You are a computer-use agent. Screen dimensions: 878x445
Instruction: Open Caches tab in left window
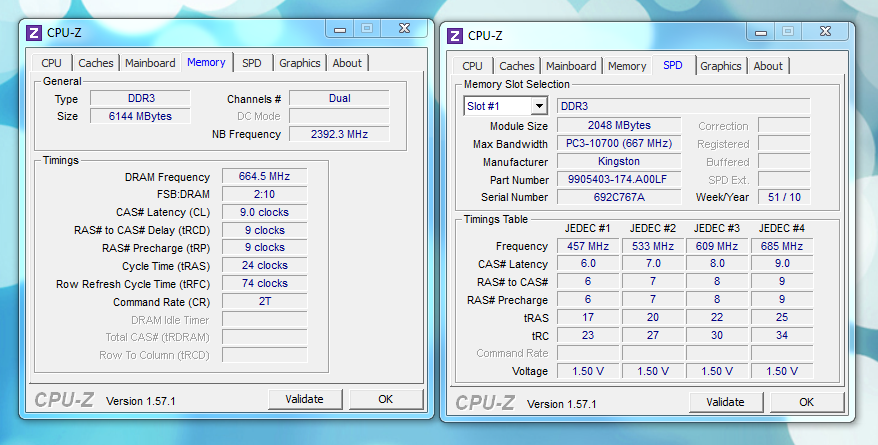pos(96,63)
